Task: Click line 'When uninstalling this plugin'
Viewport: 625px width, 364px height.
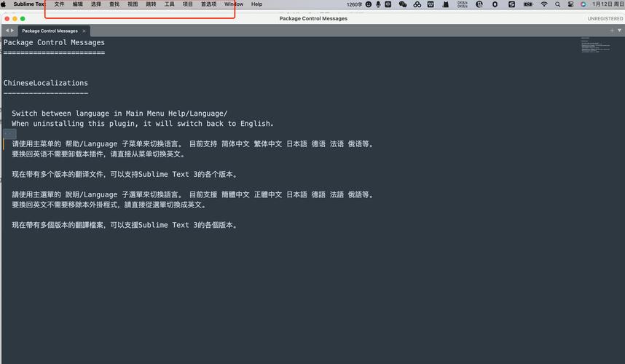Action: (142, 124)
